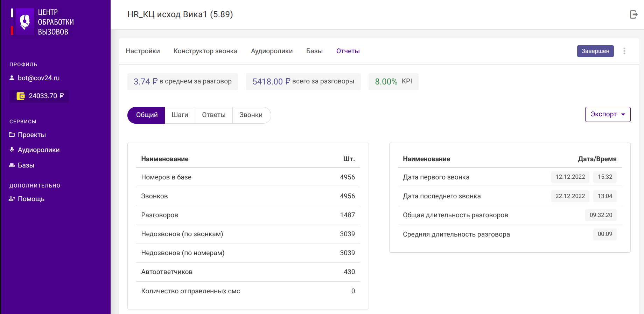This screenshot has width=644, height=314.
Task: Open Базы in the sidebar services
Action: click(26, 165)
